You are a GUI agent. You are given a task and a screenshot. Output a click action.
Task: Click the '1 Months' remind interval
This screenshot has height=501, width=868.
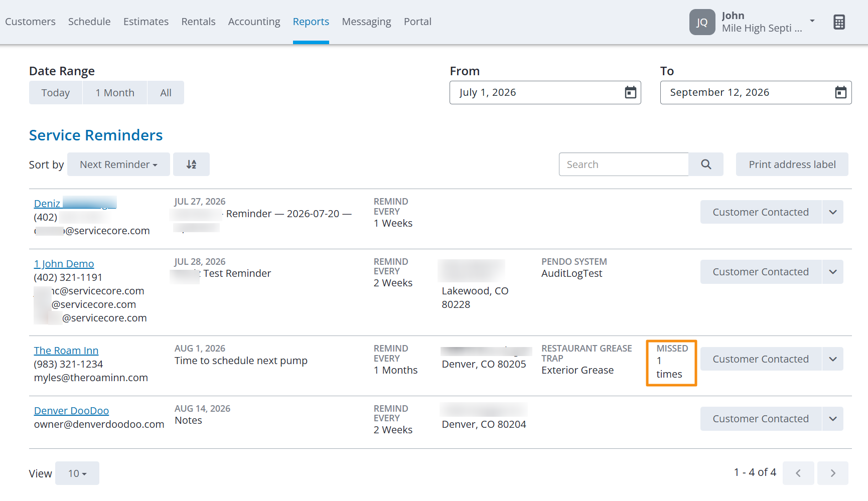point(395,370)
